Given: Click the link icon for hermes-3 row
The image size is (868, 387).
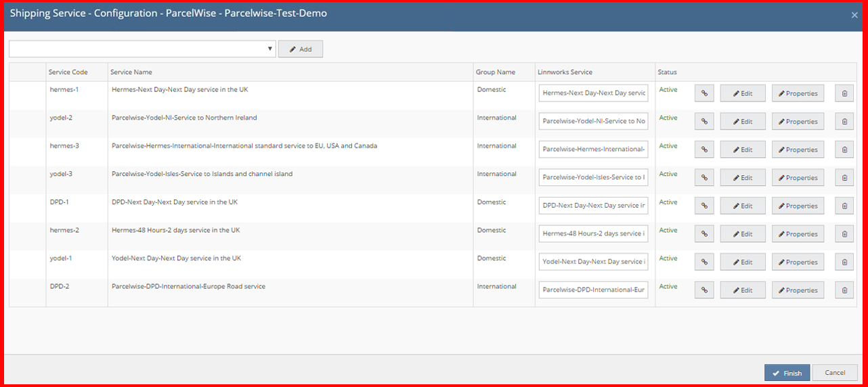Looking at the screenshot, I should click(704, 150).
